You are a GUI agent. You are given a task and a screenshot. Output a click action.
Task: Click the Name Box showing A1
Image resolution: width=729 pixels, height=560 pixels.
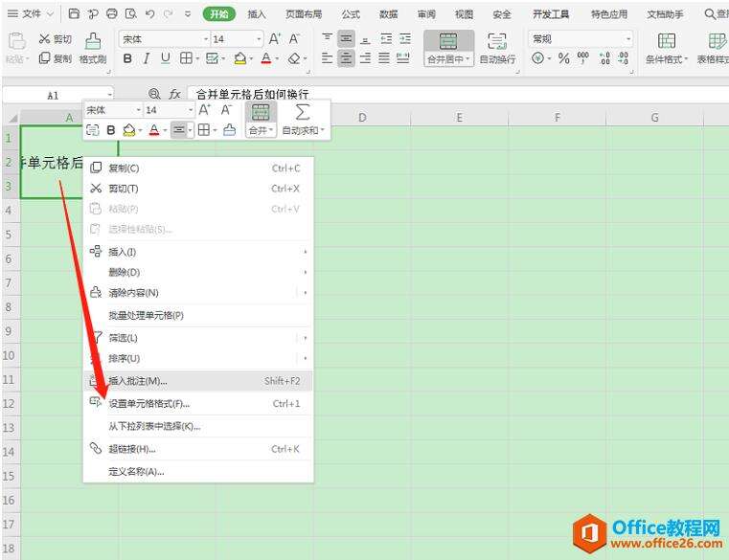53,96
